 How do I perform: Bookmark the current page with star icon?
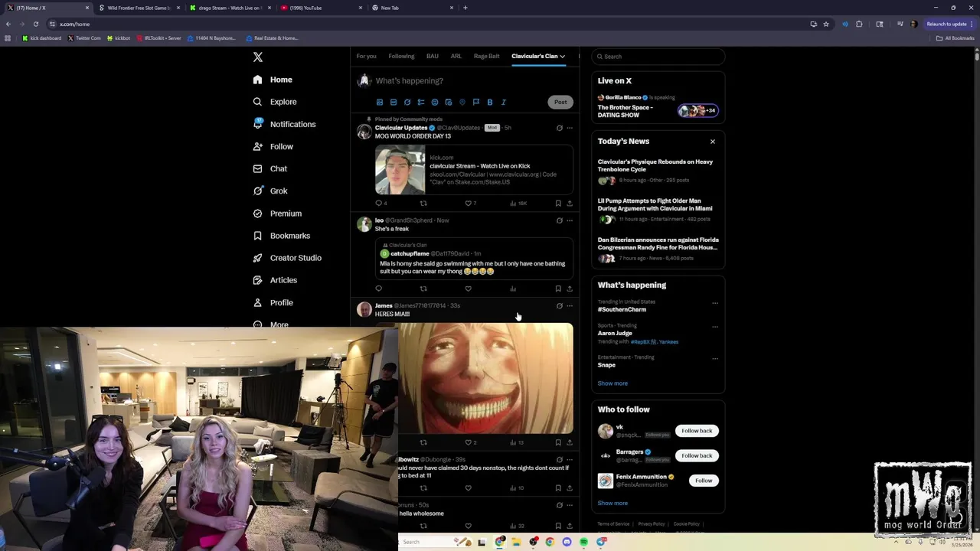click(825, 24)
